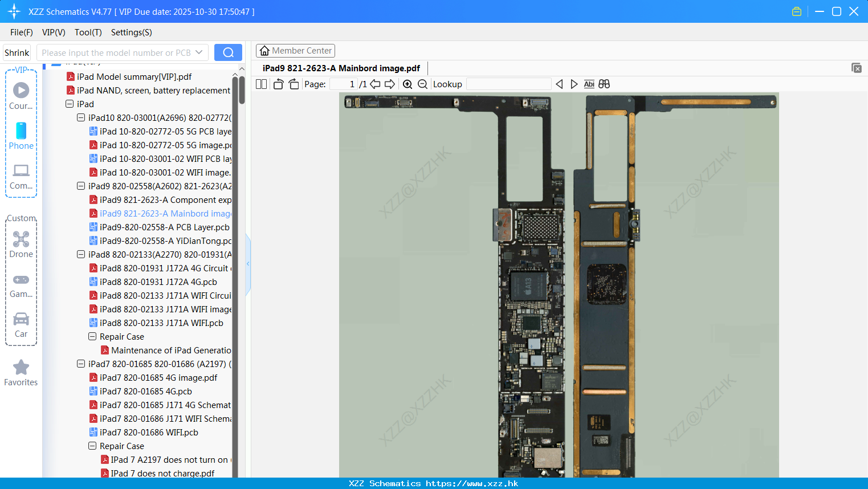Click the blue search button
The width and height of the screenshot is (868, 489).
point(228,52)
